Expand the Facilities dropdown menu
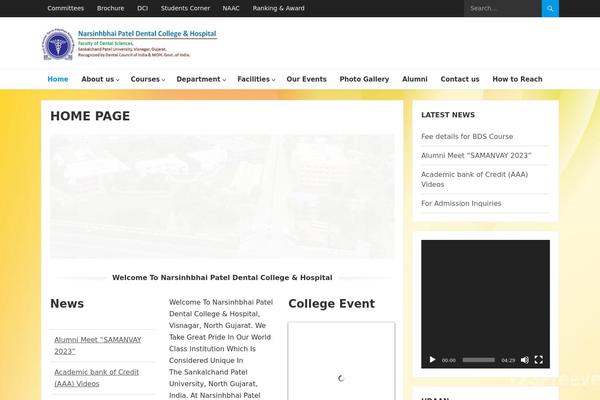The width and height of the screenshot is (600, 400). pyautogui.click(x=256, y=79)
